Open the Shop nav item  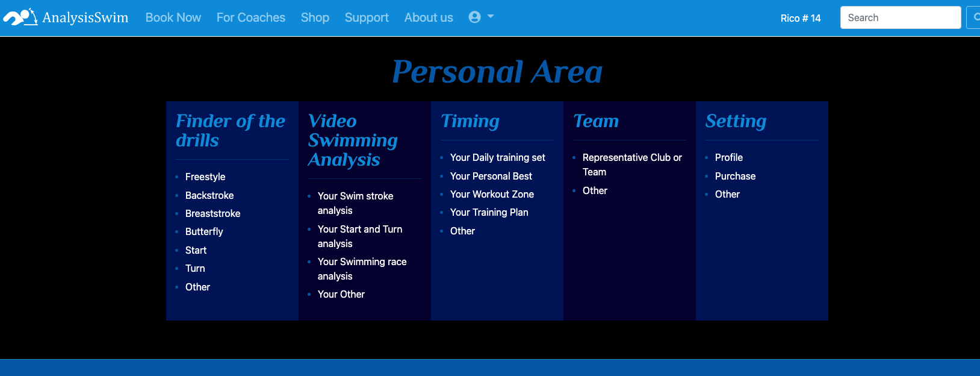point(315,17)
